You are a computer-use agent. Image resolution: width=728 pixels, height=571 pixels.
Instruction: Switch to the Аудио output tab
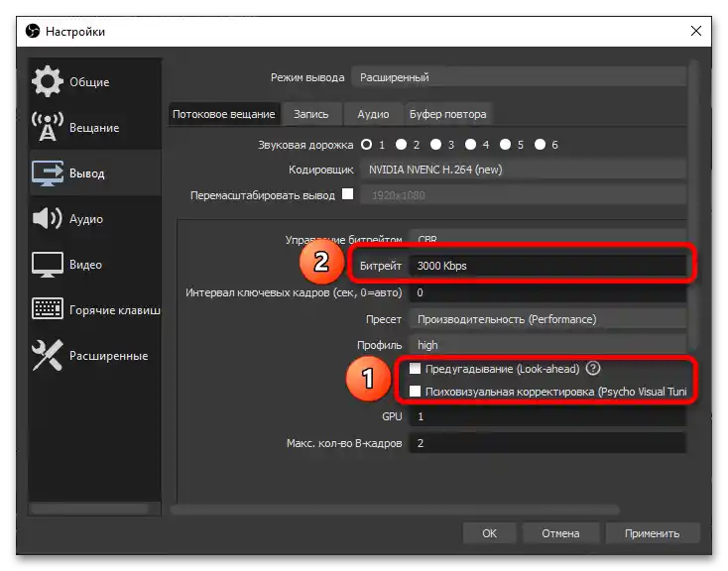(x=373, y=114)
